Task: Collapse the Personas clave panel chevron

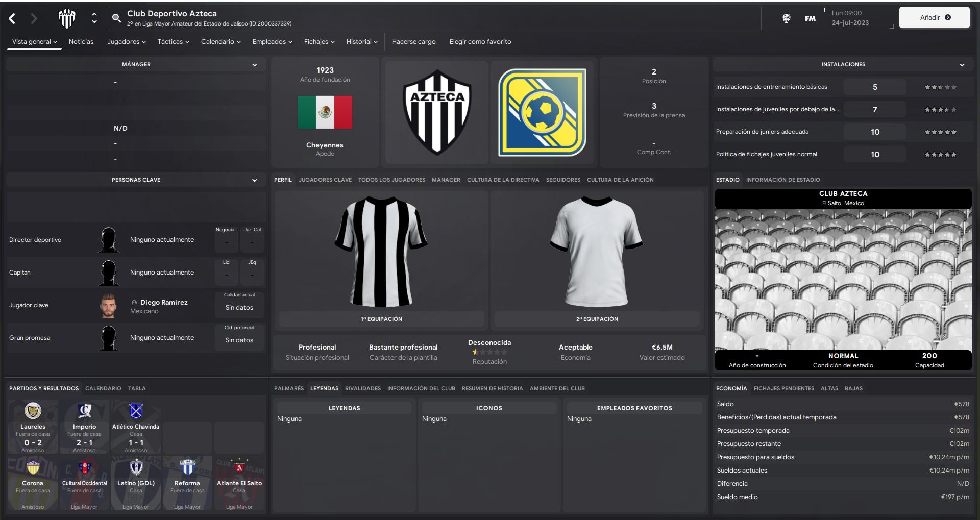Action: 255,180
